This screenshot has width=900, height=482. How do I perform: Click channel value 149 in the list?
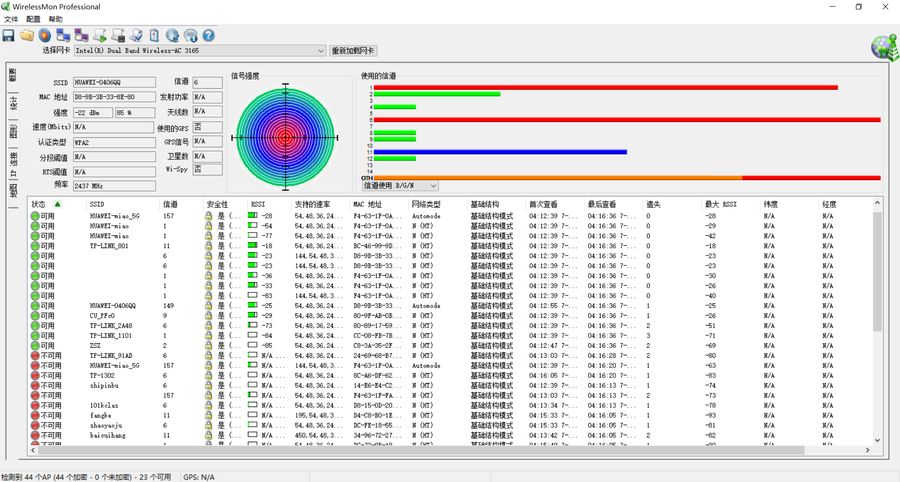point(168,306)
